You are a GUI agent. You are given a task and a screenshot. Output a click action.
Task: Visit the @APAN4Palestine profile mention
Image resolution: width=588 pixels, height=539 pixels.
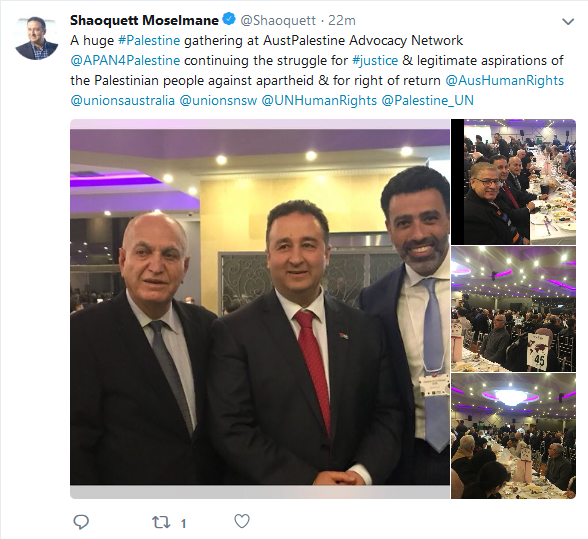(125, 61)
